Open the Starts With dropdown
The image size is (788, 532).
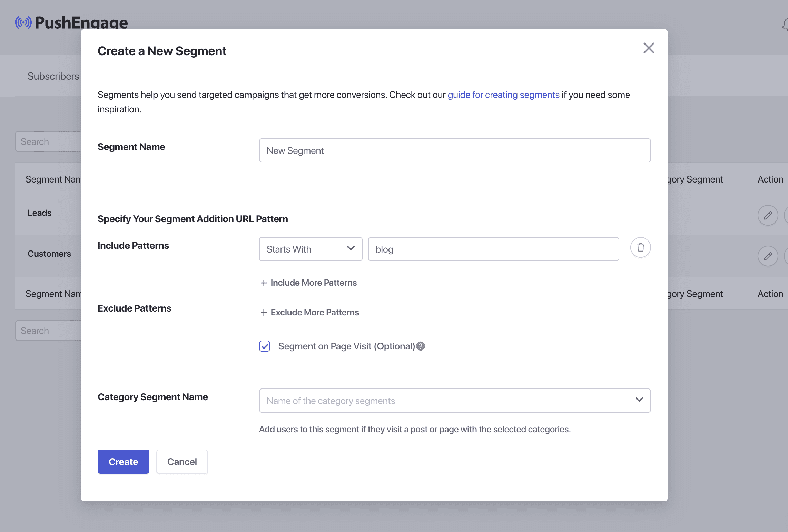pyautogui.click(x=311, y=249)
